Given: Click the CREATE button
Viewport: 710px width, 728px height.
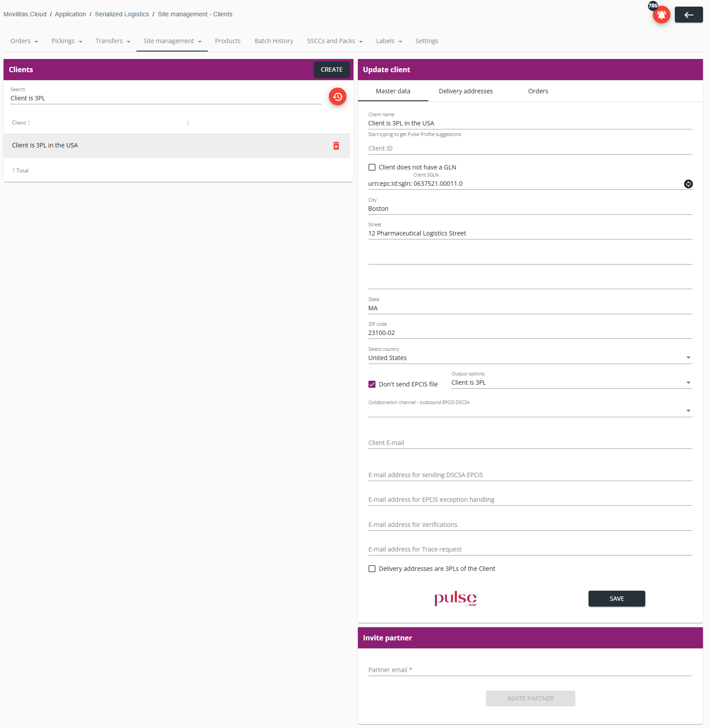Looking at the screenshot, I should (x=331, y=70).
